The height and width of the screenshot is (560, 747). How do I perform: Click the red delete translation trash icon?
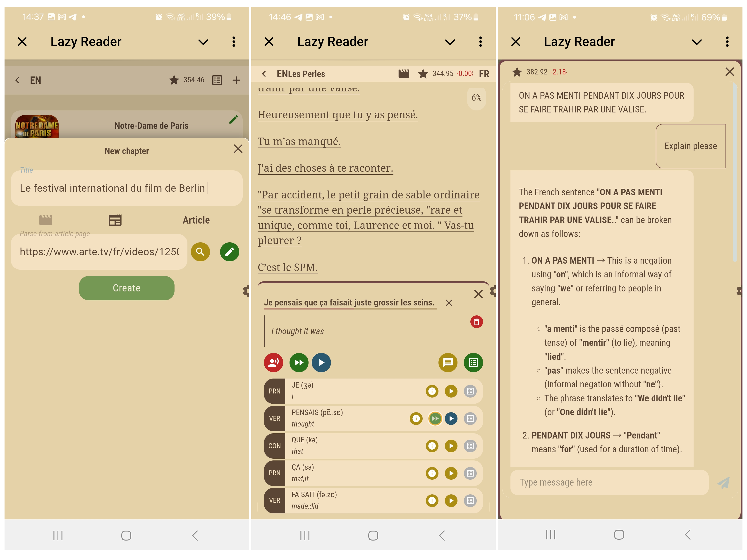476,322
